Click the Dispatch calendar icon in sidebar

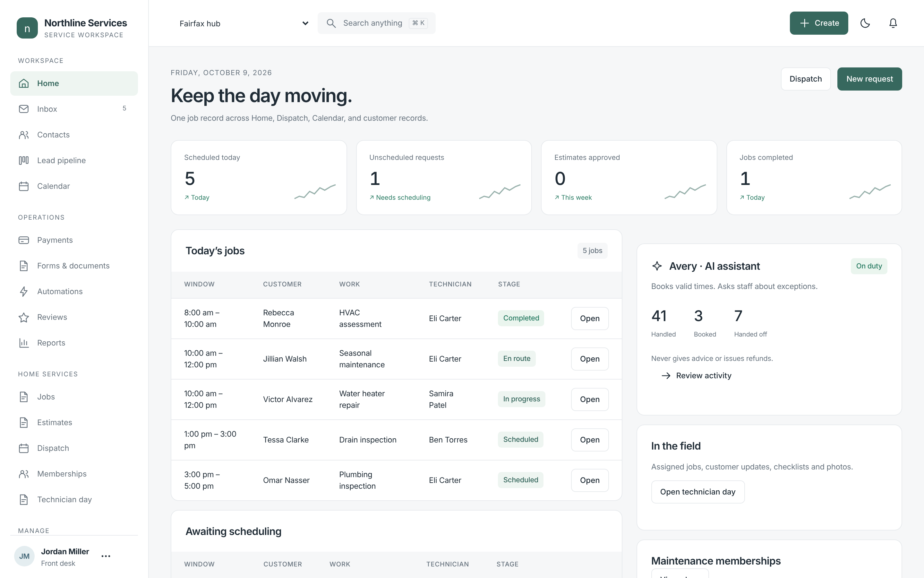tap(24, 448)
